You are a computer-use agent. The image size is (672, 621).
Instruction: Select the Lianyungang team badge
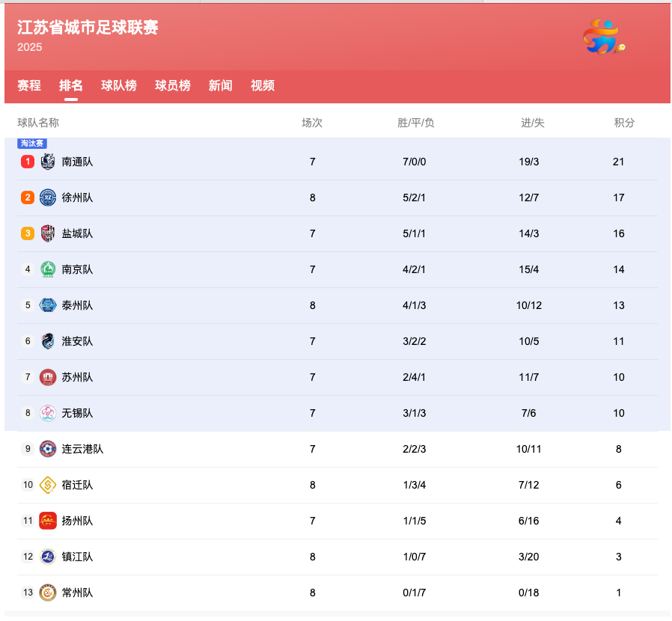(48, 449)
